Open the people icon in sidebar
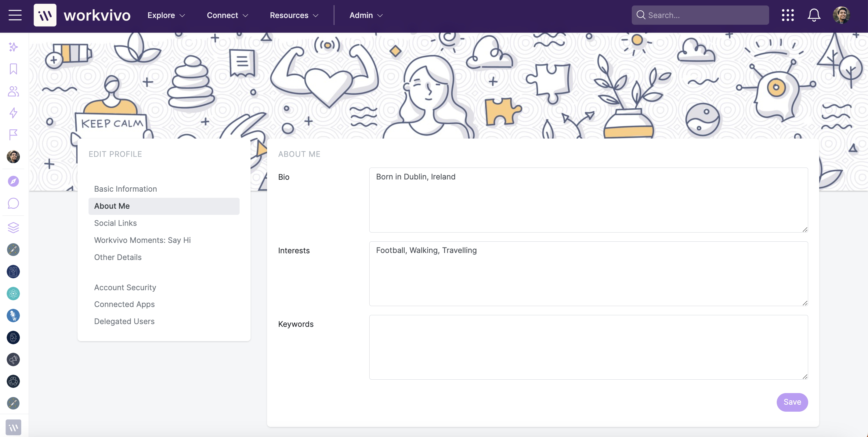Viewport: 868px width, 437px height. pos(13,91)
